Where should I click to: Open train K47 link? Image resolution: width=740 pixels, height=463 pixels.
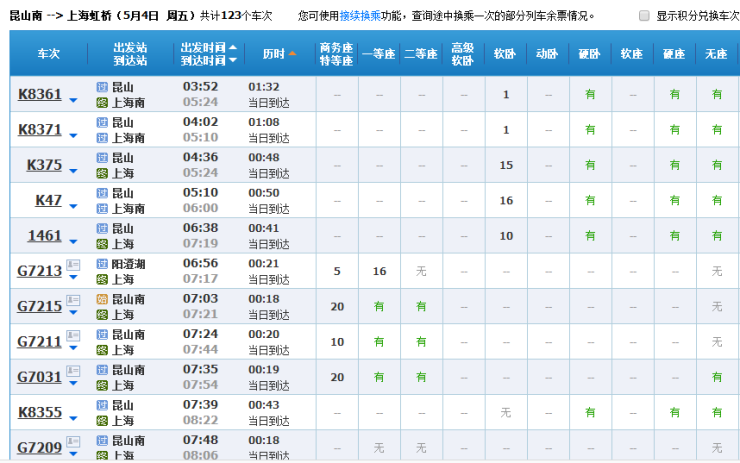[x=49, y=200]
